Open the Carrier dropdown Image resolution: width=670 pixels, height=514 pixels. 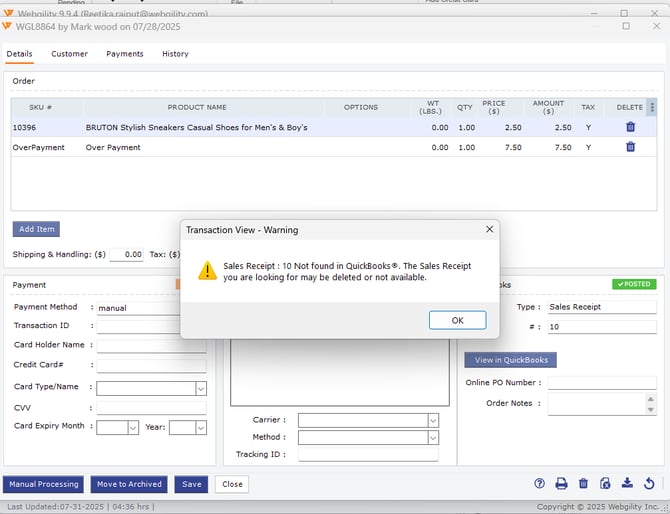click(432, 421)
